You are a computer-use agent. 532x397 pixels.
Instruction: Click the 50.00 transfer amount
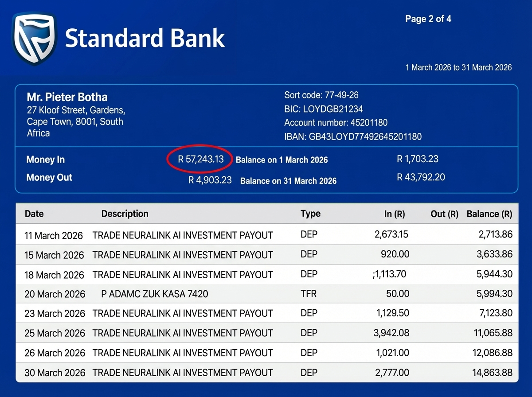[x=397, y=293]
